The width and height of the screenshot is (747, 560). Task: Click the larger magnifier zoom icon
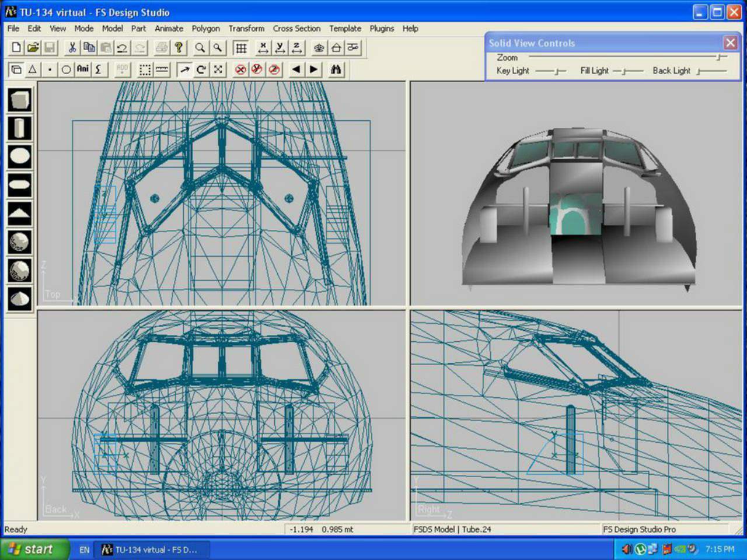tap(200, 48)
